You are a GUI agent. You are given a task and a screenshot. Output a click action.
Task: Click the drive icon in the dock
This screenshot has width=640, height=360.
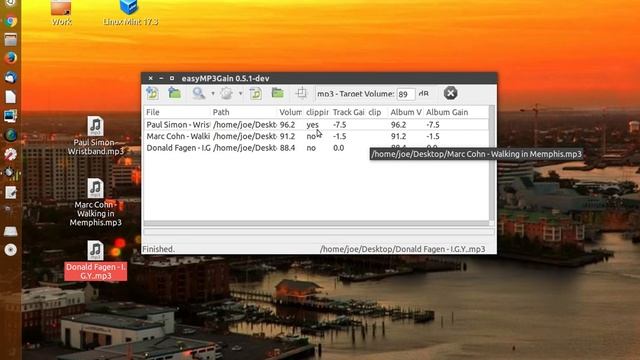click(11, 231)
